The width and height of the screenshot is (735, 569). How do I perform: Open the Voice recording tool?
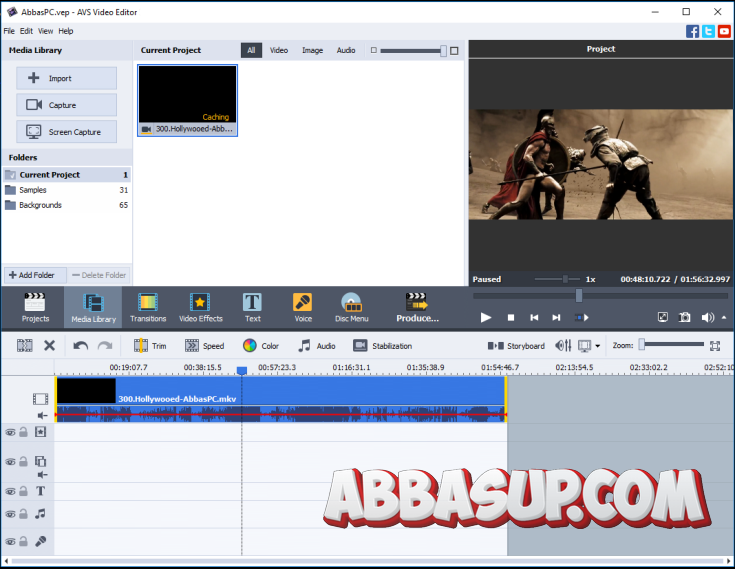(x=303, y=307)
